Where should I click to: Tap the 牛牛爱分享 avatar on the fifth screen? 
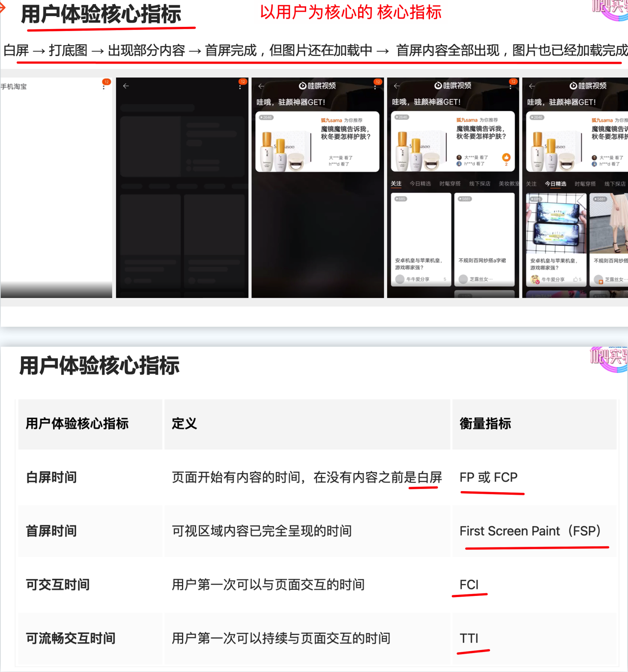click(x=535, y=279)
